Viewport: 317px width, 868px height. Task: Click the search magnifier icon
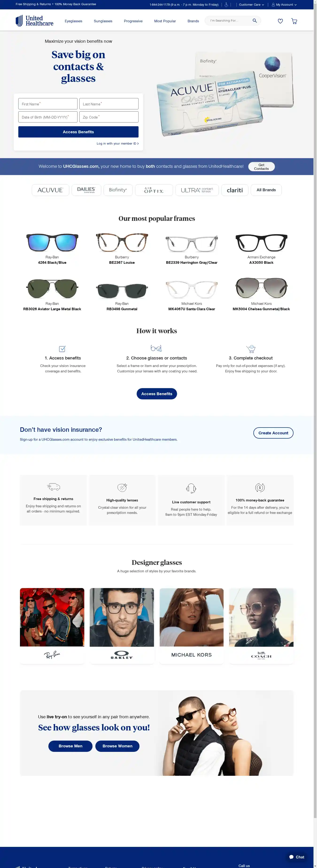255,21
